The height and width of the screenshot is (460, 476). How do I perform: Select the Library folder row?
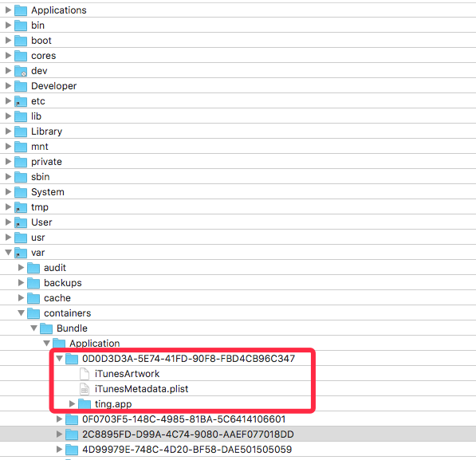click(238, 132)
